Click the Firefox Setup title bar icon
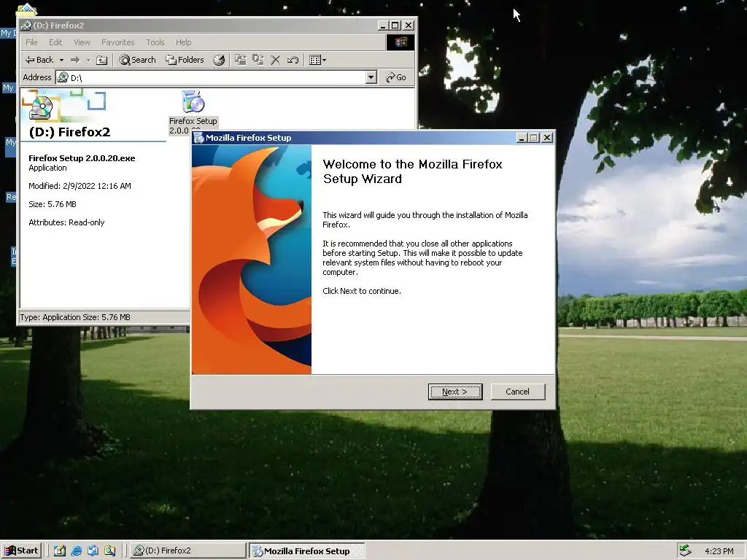Screen dimensions: 747x560 pyautogui.click(x=198, y=138)
